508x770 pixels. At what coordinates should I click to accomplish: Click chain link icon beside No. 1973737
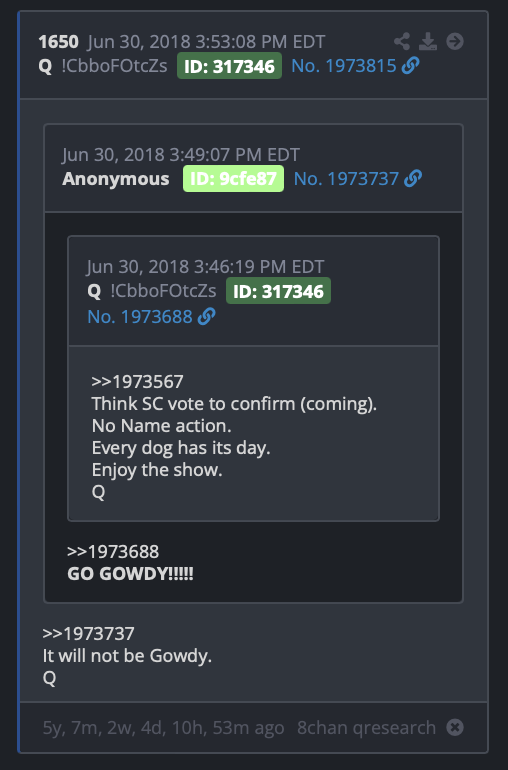pos(413,179)
